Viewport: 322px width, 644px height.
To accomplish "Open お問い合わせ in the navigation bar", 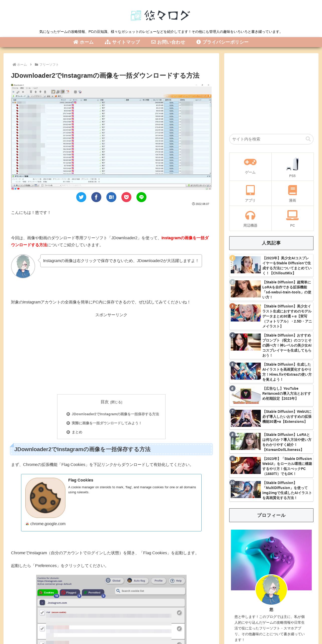I will 168,42.
